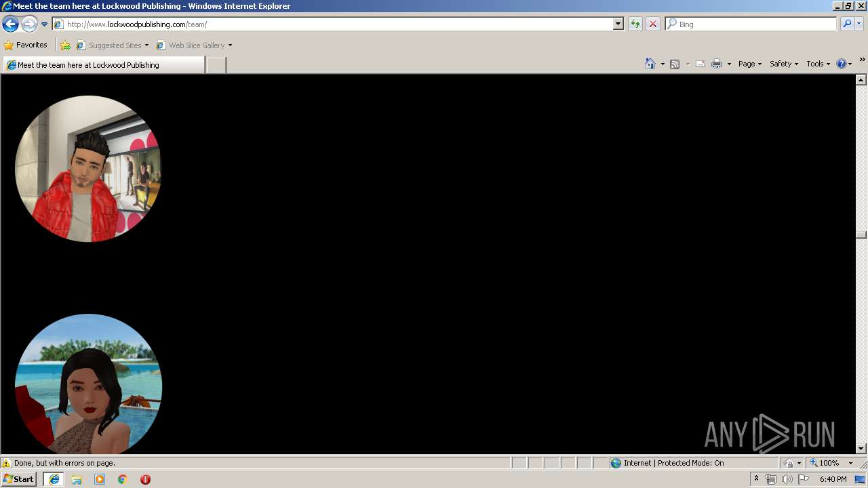Click the Forward navigation arrow
This screenshot has width=868, height=488.
click(29, 24)
